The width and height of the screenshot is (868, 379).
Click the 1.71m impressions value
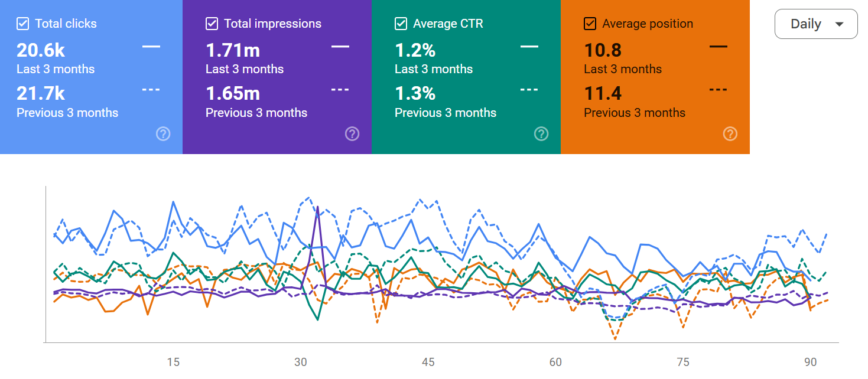point(233,50)
